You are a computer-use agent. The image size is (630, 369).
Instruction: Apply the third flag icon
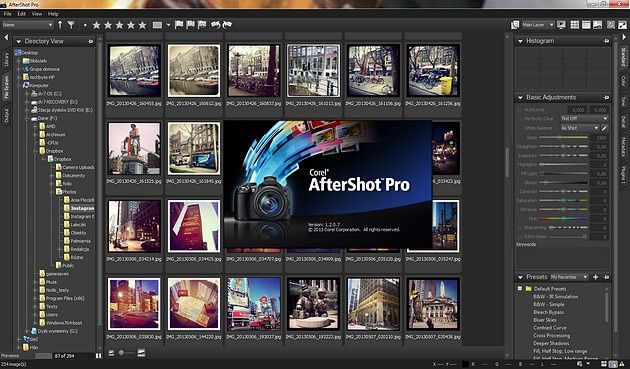[x=202, y=25]
